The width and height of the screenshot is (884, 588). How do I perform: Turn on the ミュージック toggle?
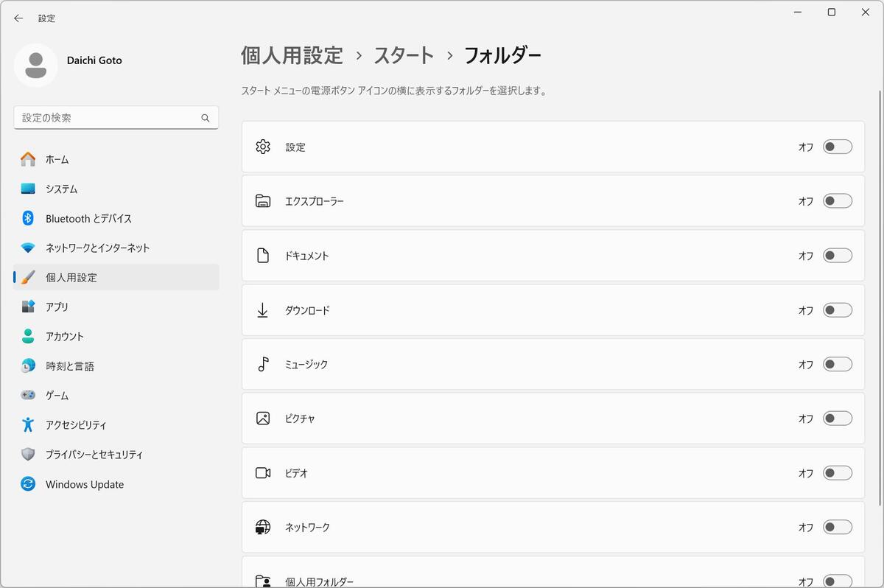pyautogui.click(x=838, y=364)
